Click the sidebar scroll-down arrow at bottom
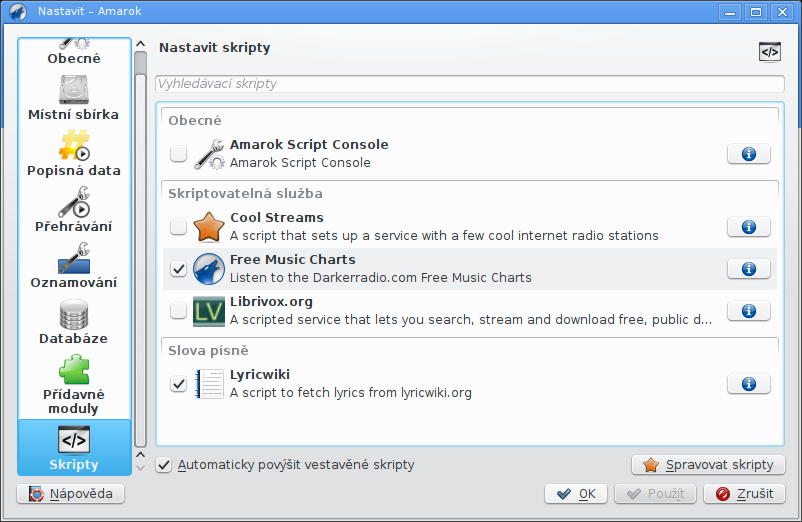 (x=141, y=468)
